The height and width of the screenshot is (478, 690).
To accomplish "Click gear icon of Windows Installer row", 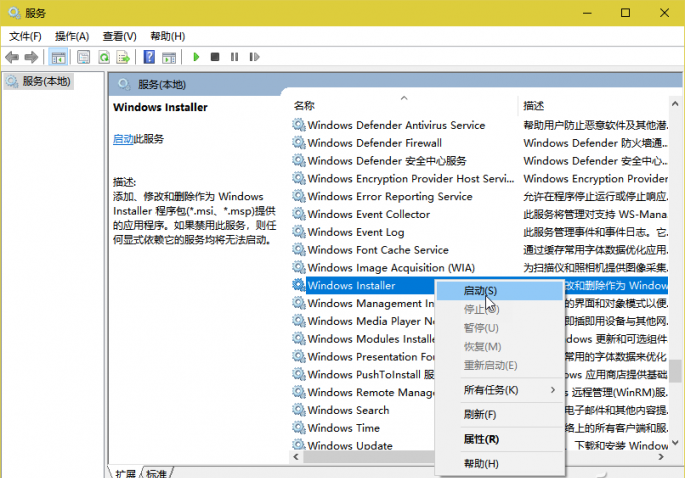I will coord(299,285).
